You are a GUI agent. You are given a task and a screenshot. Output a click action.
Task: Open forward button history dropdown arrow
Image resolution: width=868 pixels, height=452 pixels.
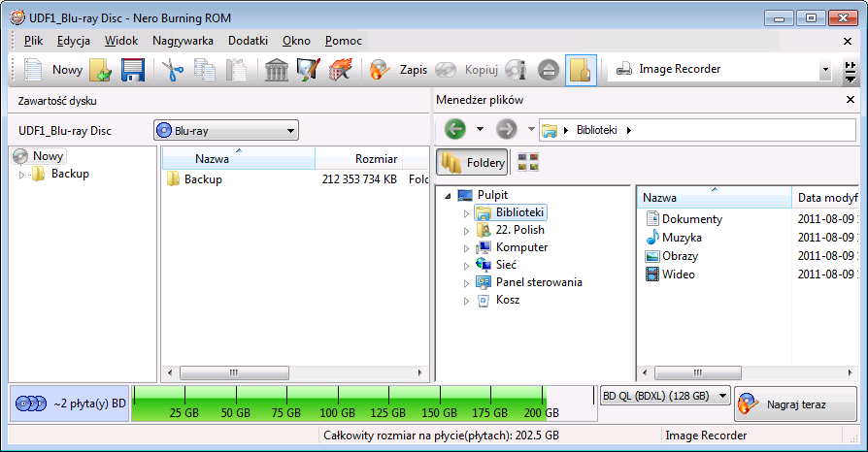(x=531, y=129)
